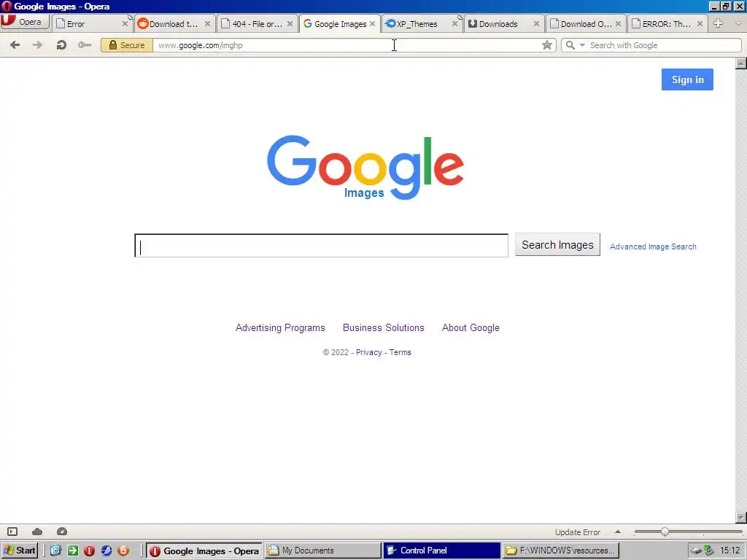Open a new tab with plus icon

719,23
